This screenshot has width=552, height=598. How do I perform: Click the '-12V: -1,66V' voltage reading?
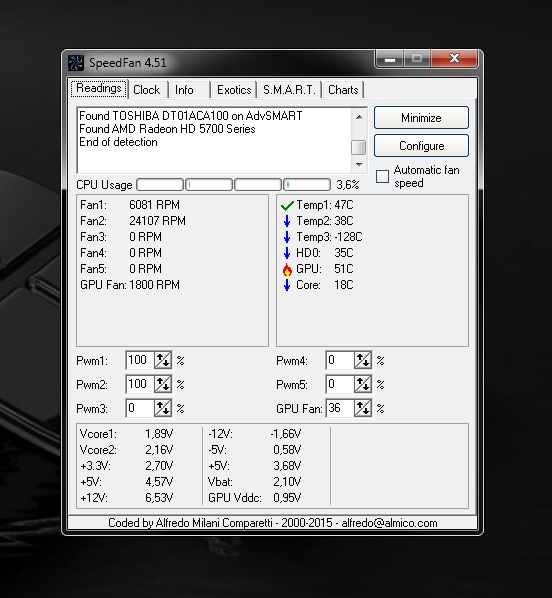(x=254, y=434)
